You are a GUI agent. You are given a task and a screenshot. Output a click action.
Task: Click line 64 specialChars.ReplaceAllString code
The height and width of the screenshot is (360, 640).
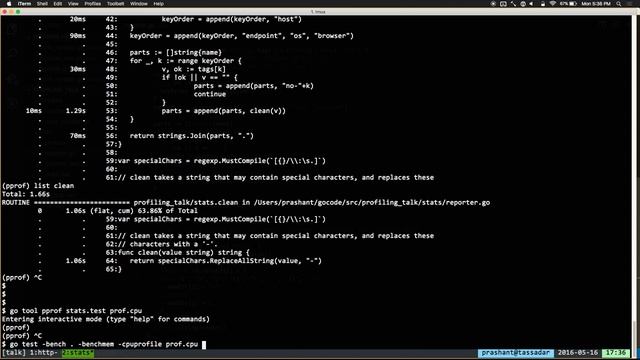226,261
